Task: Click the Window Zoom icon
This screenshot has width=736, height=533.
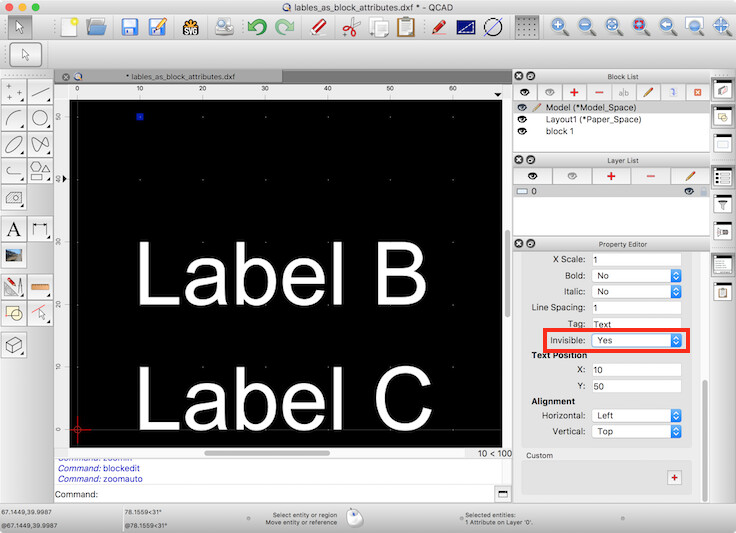Action: [x=694, y=26]
